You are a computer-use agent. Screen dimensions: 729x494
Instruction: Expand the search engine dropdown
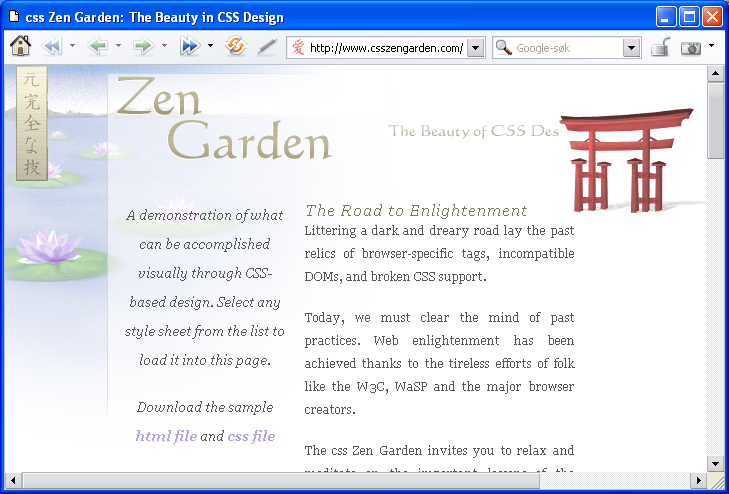click(631, 47)
